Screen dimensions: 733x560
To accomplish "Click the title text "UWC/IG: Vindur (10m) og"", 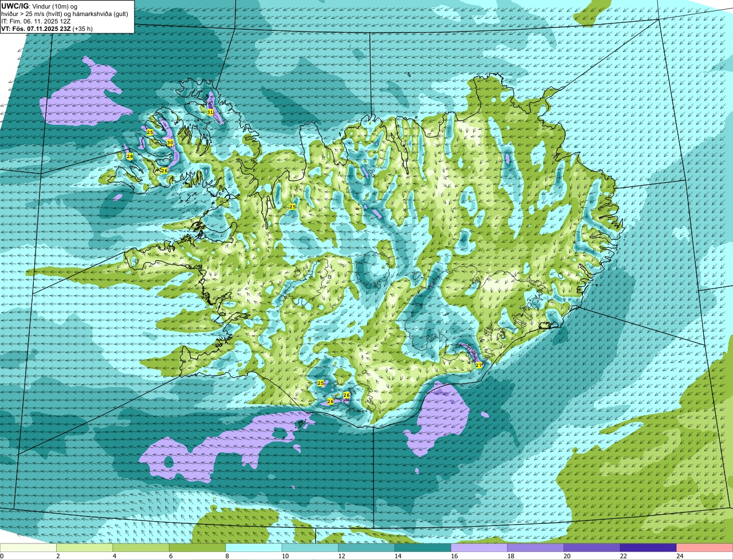I will tap(40, 6).
